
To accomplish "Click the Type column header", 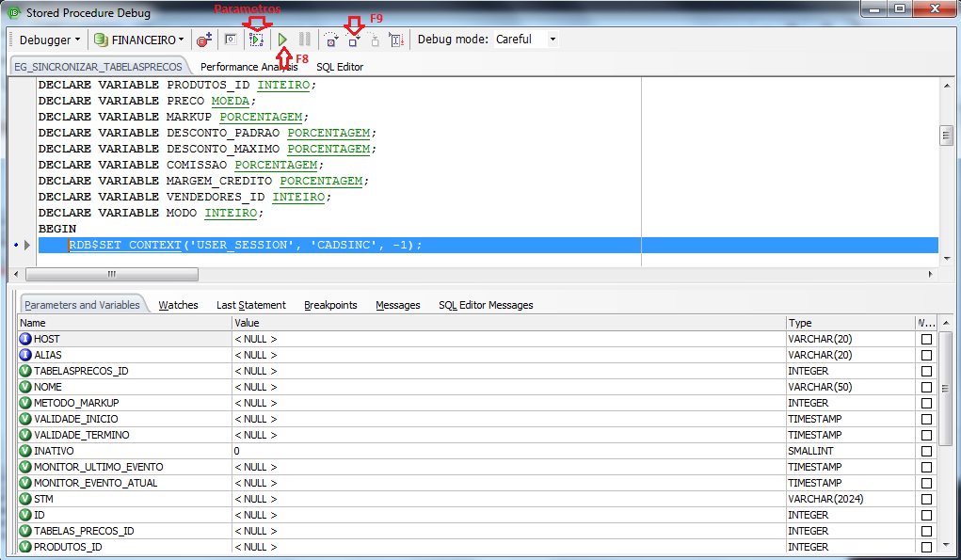I will pos(850,323).
